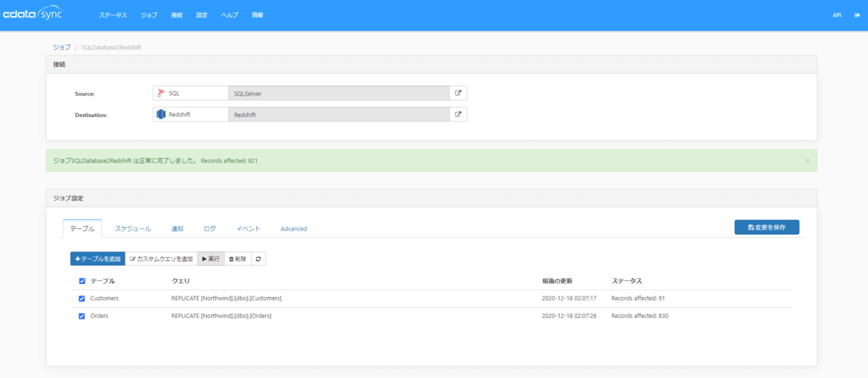The image size is (868, 378).
Task: Click the SQL Server source icon
Action: [x=161, y=93]
